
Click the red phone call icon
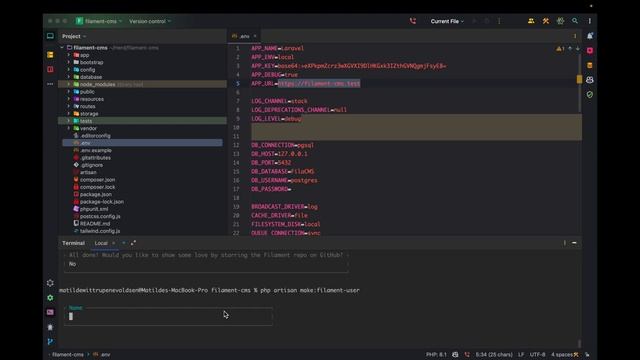coord(413,21)
